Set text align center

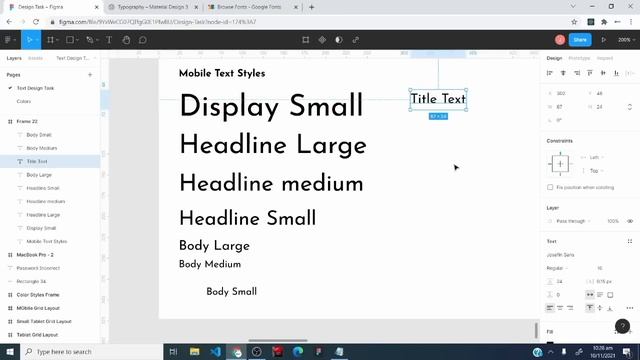560,308
